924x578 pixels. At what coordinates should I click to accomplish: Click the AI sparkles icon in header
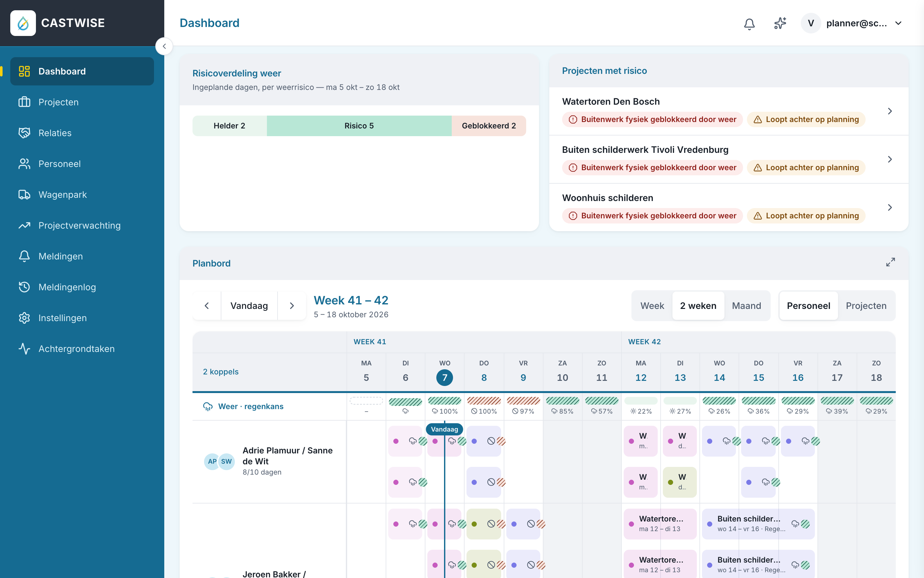(x=780, y=23)
